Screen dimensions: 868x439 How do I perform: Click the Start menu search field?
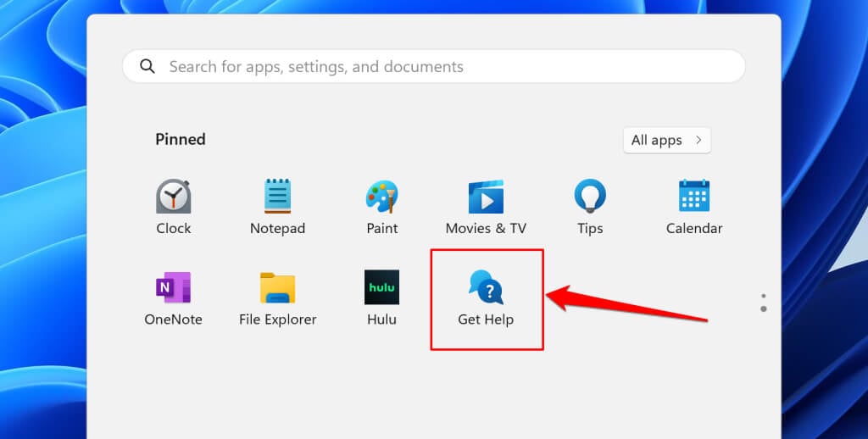click(434, 66)
